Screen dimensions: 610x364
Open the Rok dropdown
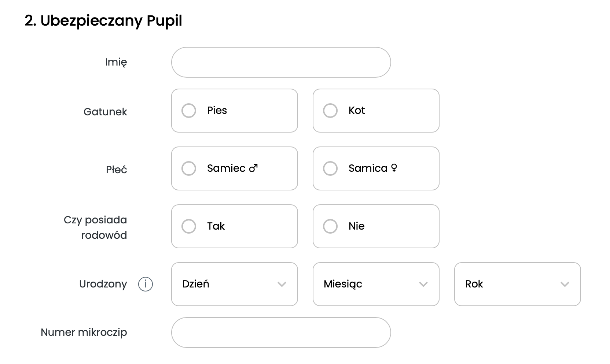510,284
